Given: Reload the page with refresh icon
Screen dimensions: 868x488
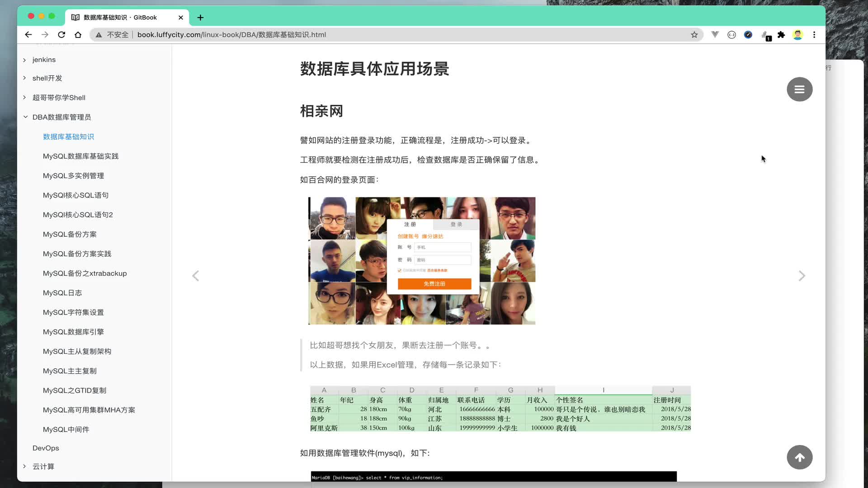Looking at the screenshot, I should [x=61, y=35].
